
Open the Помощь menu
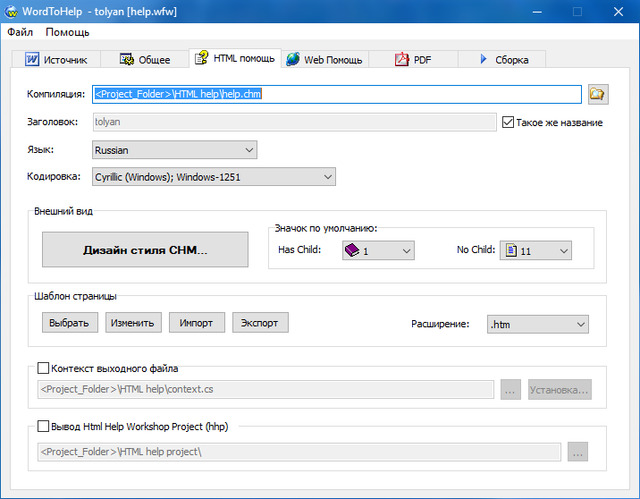coord(67,32)
